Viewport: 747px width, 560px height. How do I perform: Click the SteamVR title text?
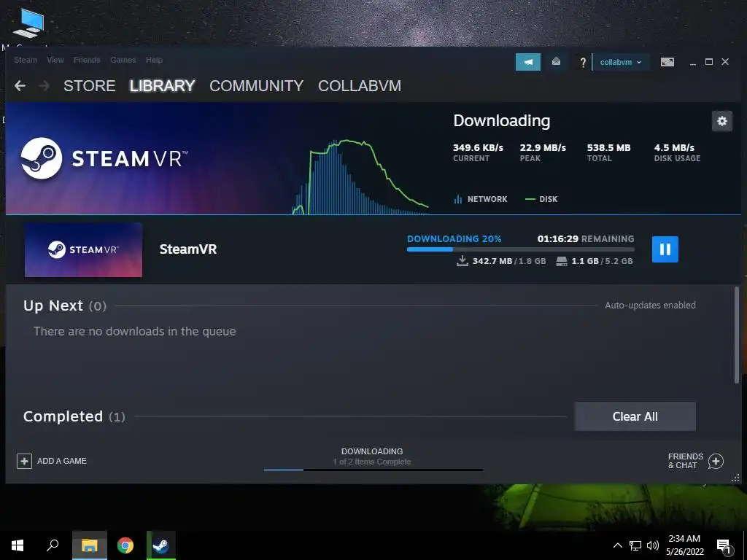(x=188, y=249)
